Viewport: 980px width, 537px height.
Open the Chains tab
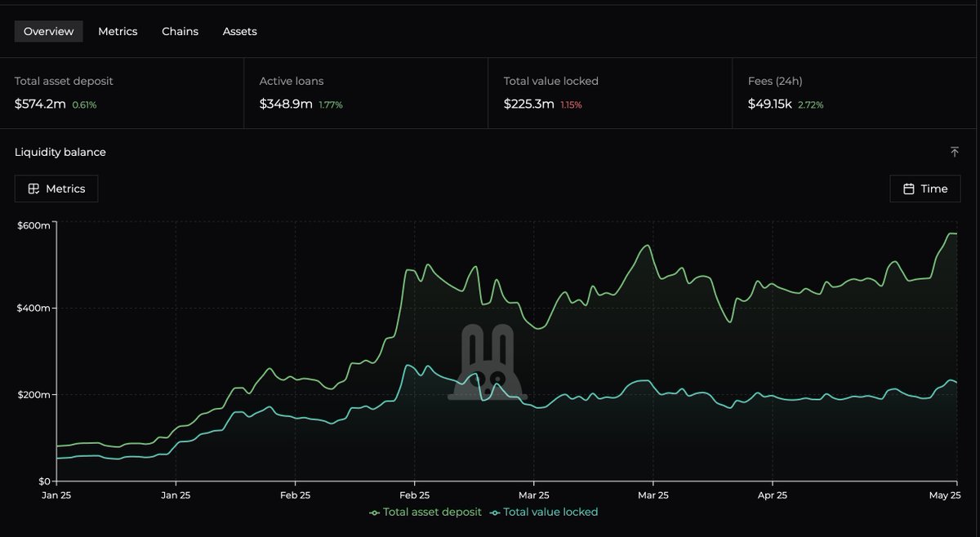point(180,32)
